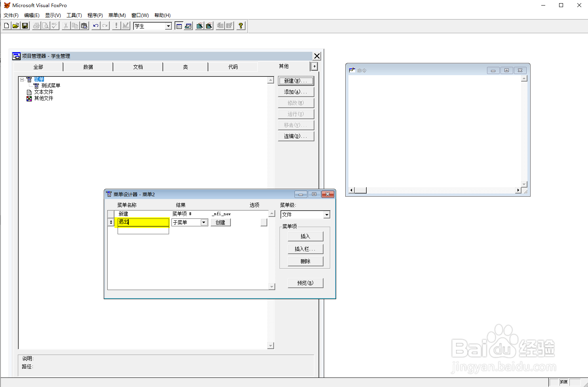Select the 测试菜单 tree item

(51, 85)
